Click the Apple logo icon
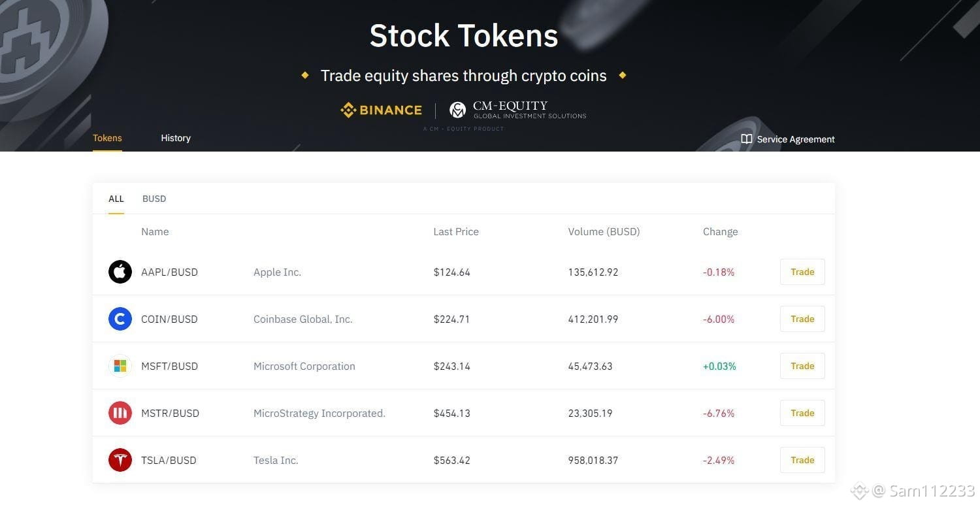Screen dimensions: 980x507 click(120, 272)
